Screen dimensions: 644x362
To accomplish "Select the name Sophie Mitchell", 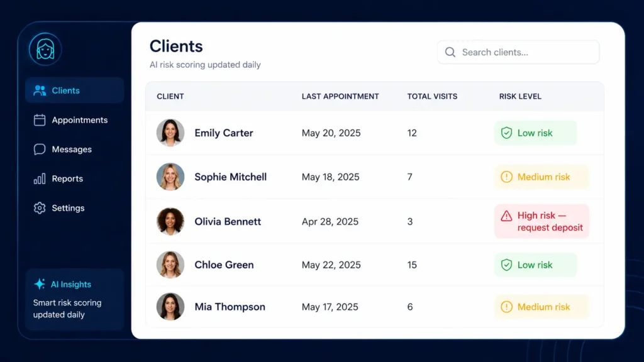I will click(x=231, y=177).
